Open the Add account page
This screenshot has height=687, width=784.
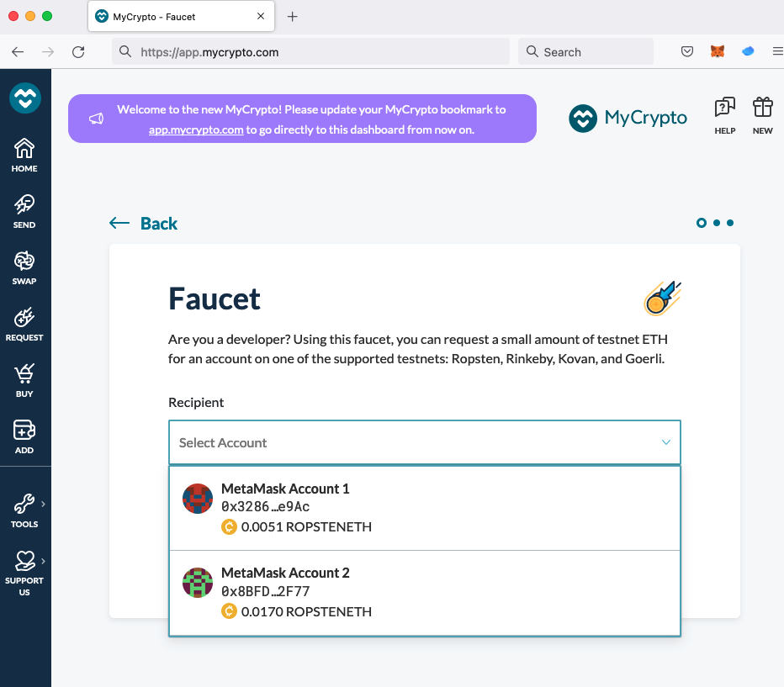(24, 437)
